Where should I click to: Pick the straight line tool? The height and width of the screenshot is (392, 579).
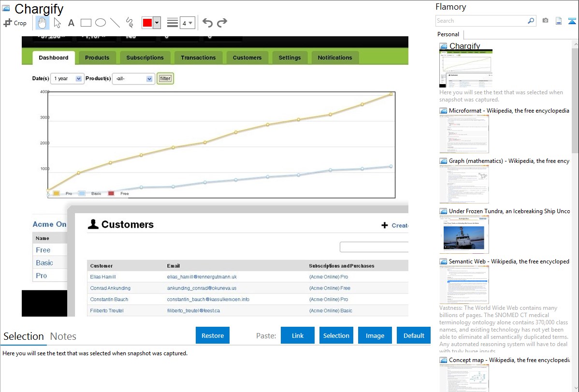115,23
